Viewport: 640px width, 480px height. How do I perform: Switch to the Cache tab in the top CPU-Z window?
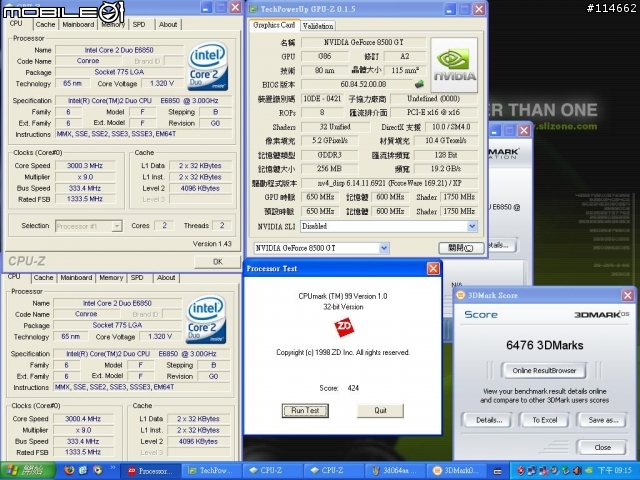tap(45, 24)
